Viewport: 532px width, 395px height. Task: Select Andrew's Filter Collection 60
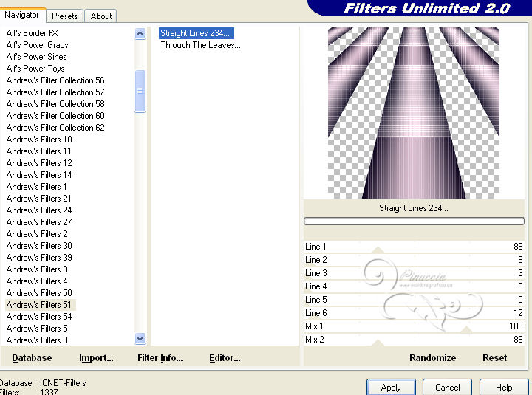[55, 116]
